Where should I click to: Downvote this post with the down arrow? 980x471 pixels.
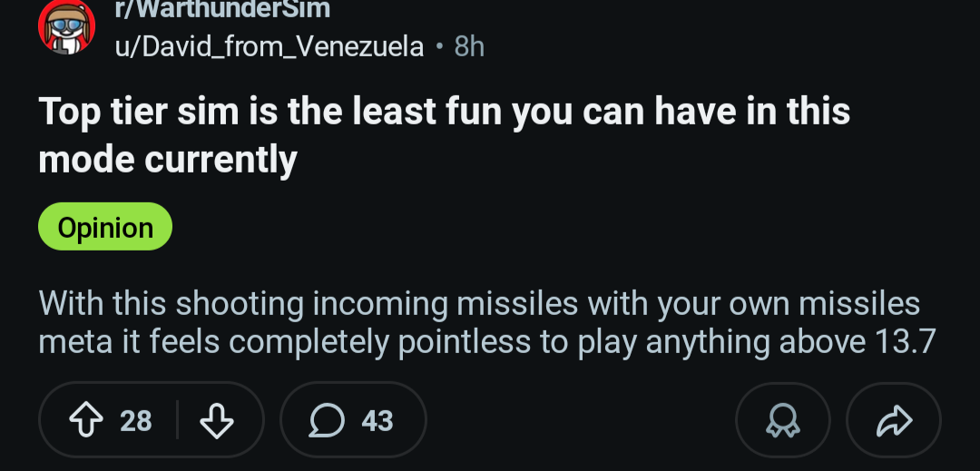coord(216,420)
